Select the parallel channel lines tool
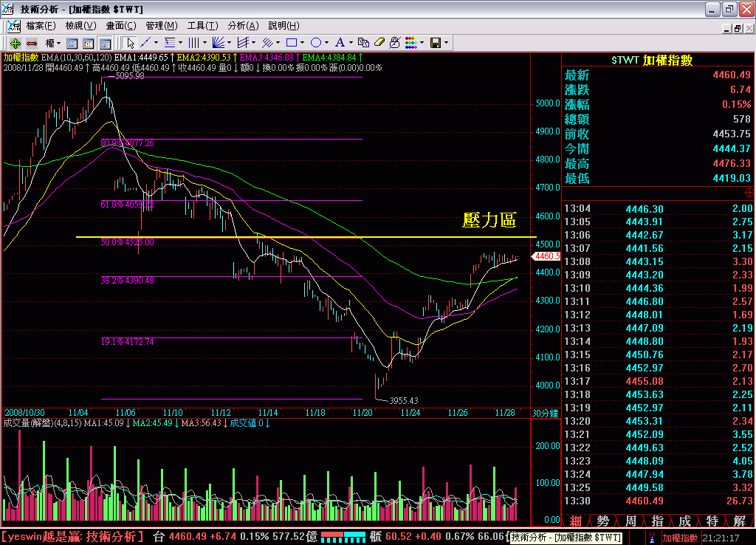756x545 pixels. (x=243, y=43)
